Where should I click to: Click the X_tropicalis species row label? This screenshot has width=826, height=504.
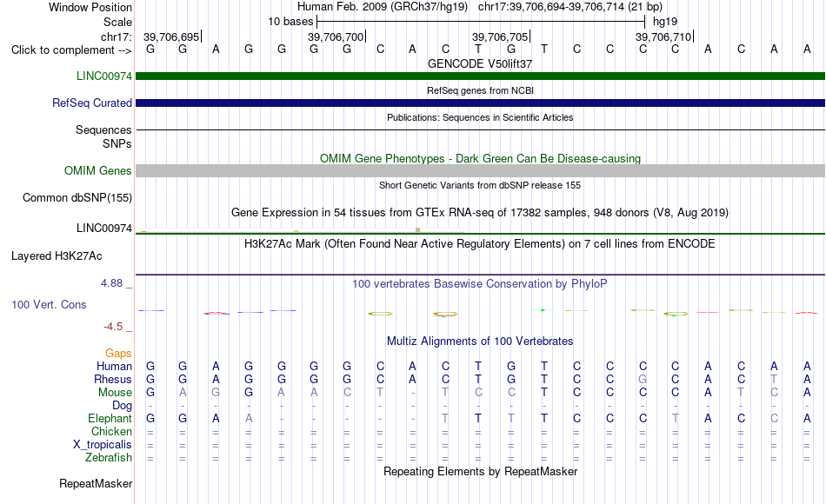tap(103, 445)
